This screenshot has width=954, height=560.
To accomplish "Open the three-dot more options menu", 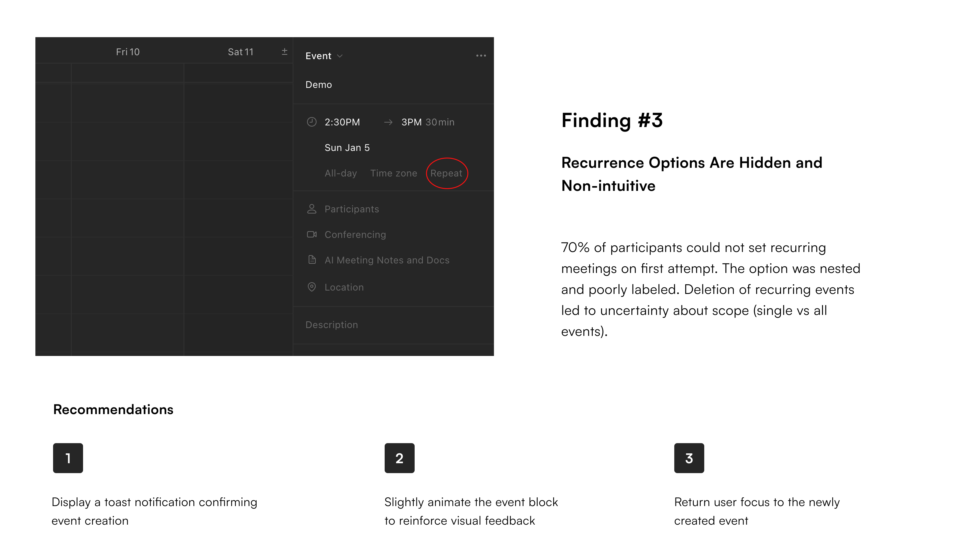I will coord(481,56).
